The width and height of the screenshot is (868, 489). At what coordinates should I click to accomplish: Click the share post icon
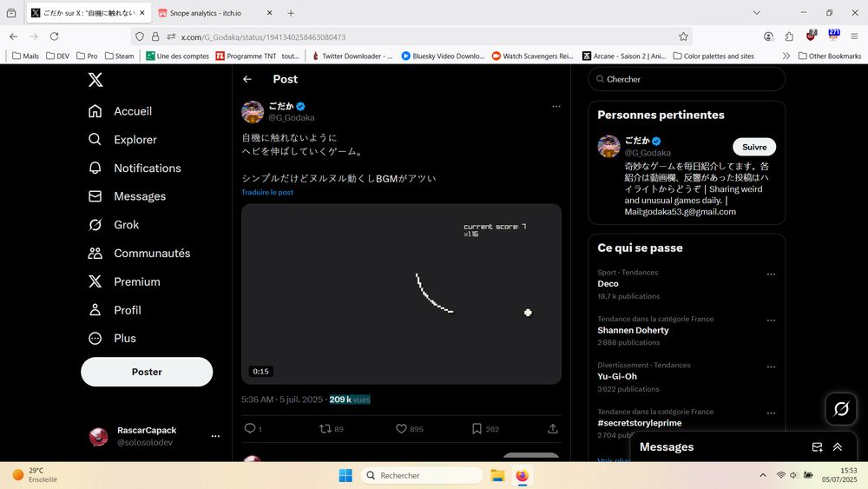552,429
